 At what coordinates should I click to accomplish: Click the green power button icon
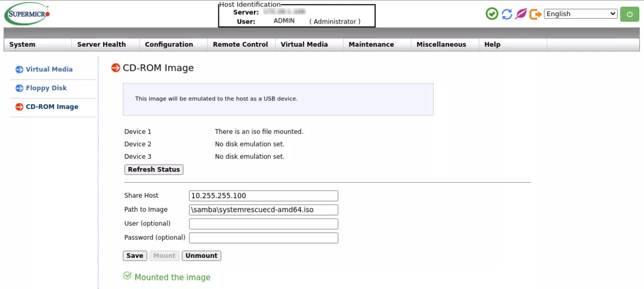click(630, 14)
